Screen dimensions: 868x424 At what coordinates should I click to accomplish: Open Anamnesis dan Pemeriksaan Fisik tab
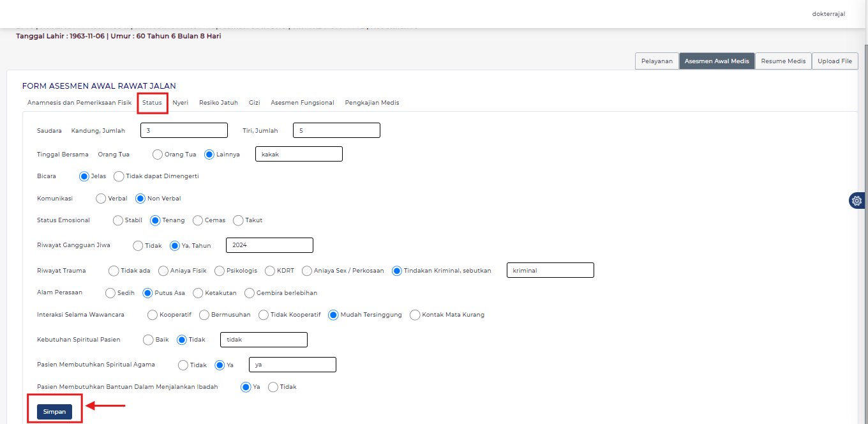79,103
